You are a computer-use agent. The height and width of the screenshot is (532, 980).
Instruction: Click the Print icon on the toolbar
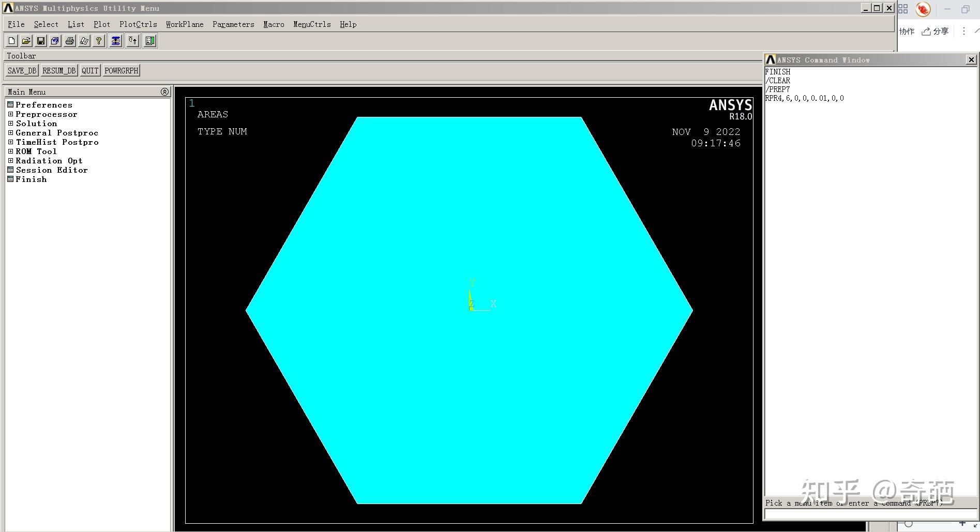pyautogui.click(x=70, y=41)
